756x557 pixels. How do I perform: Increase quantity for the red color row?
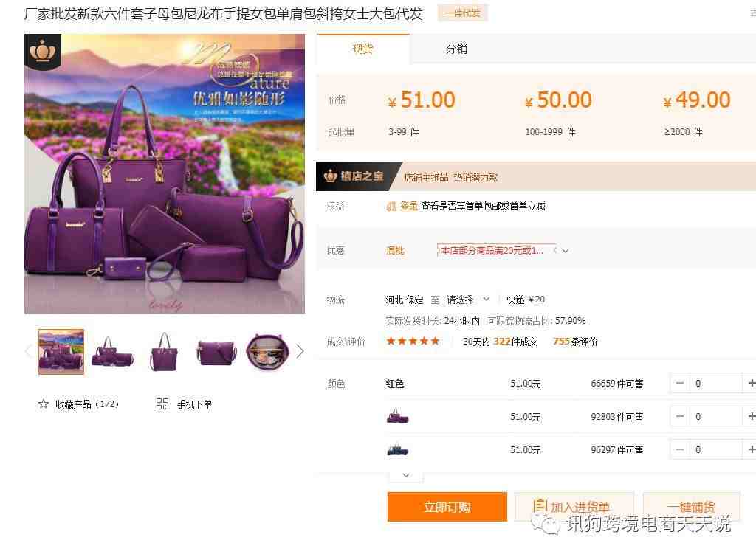point(750,383)
